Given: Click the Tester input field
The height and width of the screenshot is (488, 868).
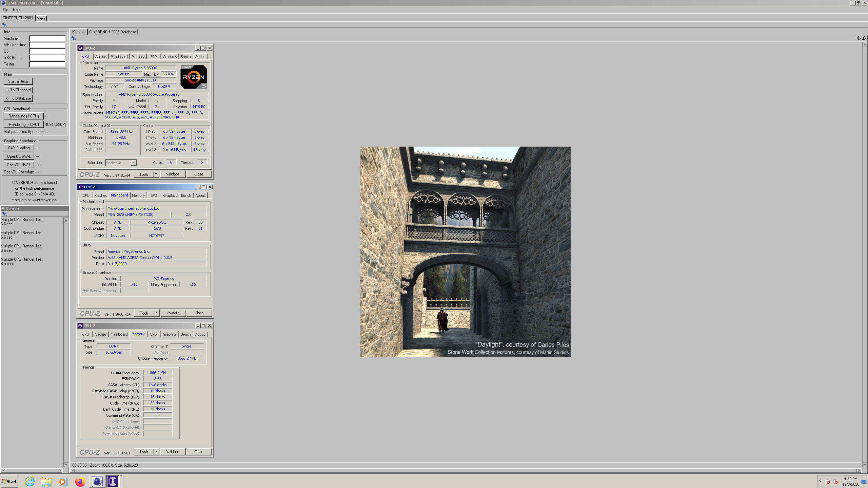Looking at the screenshot, I should coord(47,64).
